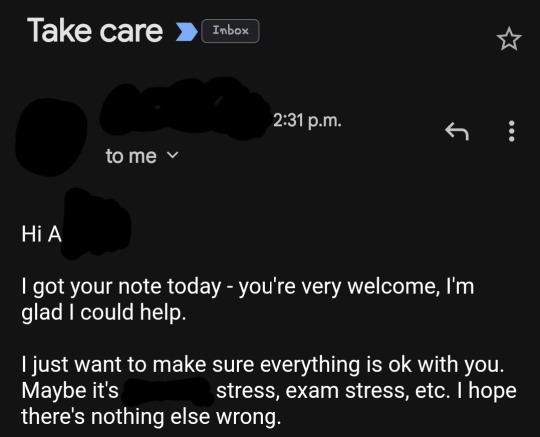Reply using the curved arrow icon

[457, 131]
